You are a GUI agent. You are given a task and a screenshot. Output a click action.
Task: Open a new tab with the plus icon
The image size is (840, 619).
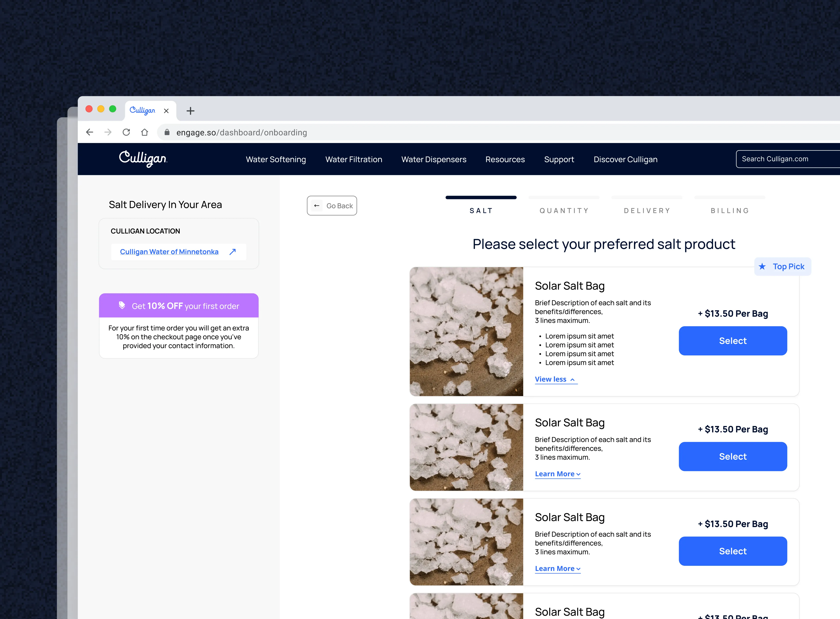(x=190, y=111)
